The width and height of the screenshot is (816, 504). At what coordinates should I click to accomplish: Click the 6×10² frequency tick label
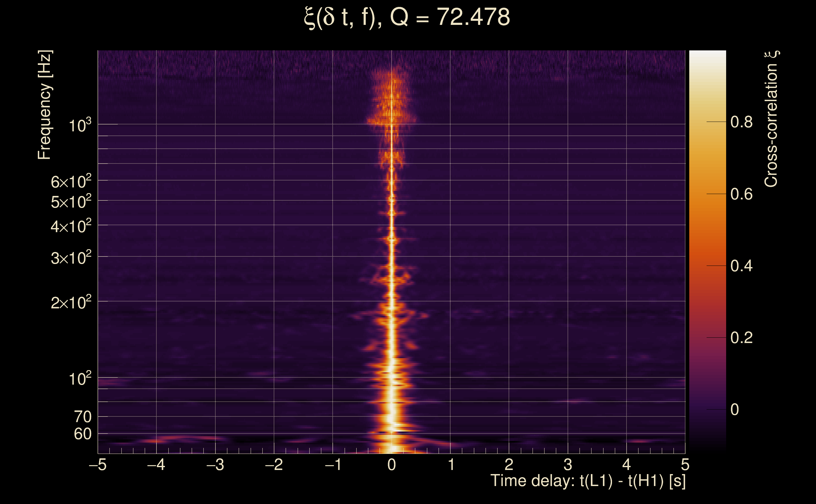point(71,182)
